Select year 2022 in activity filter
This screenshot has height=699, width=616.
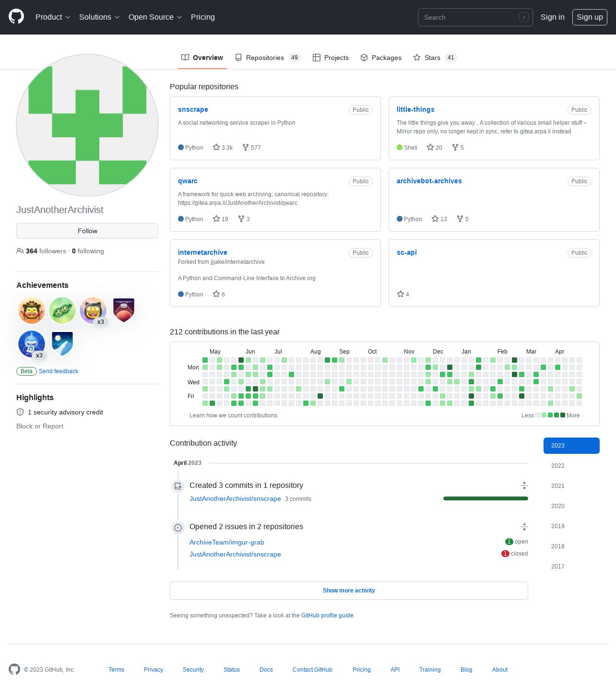571,466
